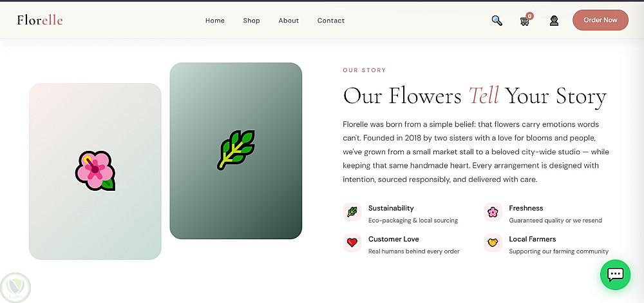Click the Local Farmers yellow icon
Viewport: 644px width, 303px height.
(x=493, y=243)
